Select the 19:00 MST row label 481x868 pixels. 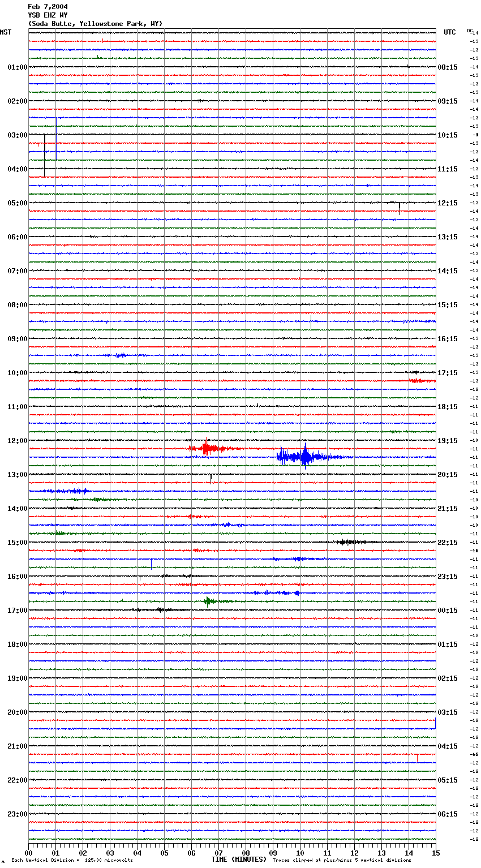pos(17,678)
